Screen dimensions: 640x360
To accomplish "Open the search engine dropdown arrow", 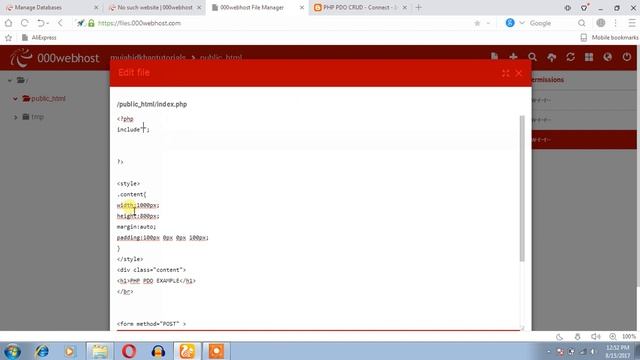I will 522,23.
